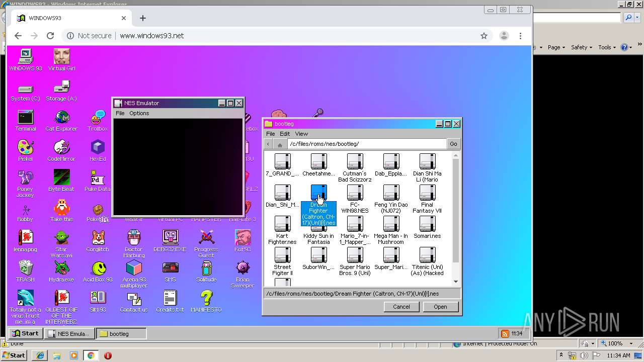Viewport: 644px width, 362px height.
Task: Launch DEFRG32.EXE icon
Action: pos(170,241)
